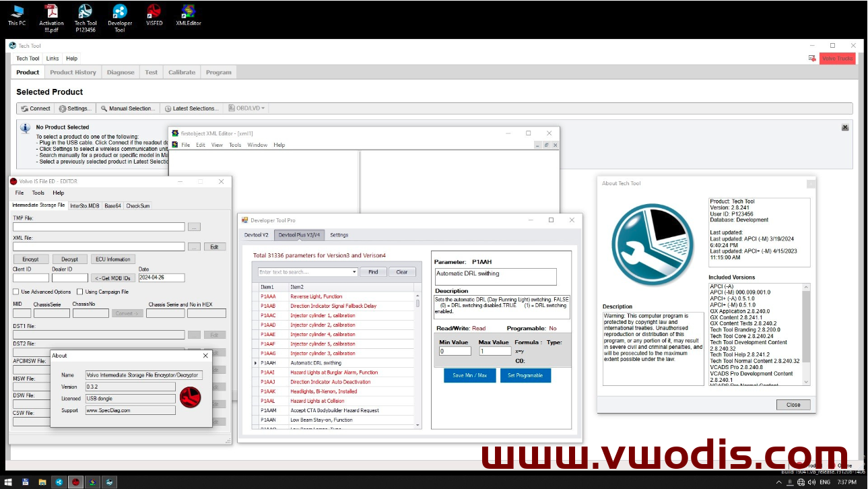The height and width of the screenshot is (489, 868).
Task: Click the Find button in Developer Tool
Action: point(373,272)
